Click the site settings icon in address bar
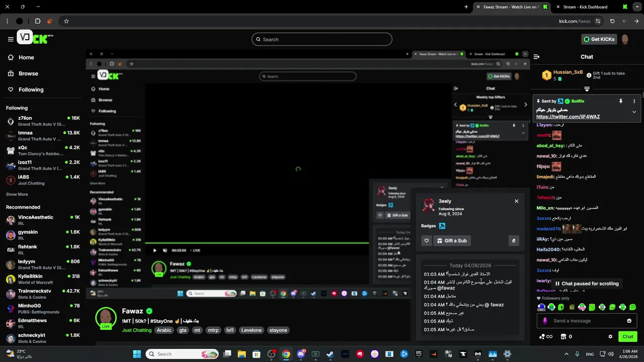The image size is (644, 362). click(598, 21)
